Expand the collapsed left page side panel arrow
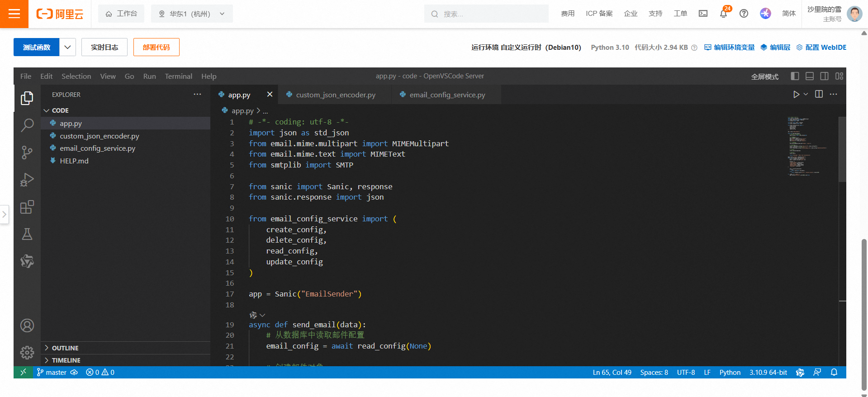The width and height of the screenshot is (868, 397). point(4,214)
